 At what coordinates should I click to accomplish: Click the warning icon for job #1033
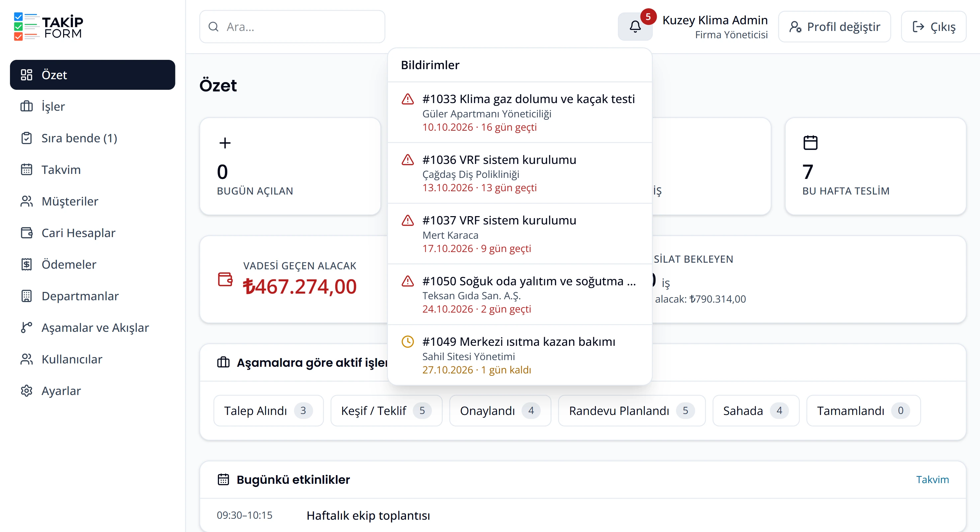coord(407,99)
